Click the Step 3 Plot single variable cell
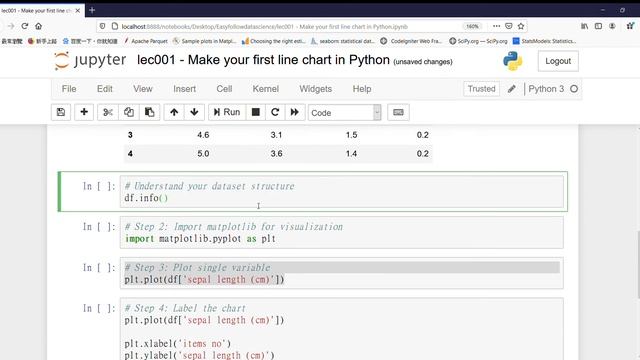Image resolution: width=640 pixels, height=360 pixels. 342,273
